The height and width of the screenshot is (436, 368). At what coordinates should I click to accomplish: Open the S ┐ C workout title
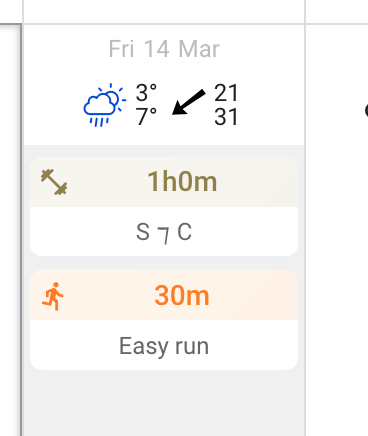coord(164,232)
